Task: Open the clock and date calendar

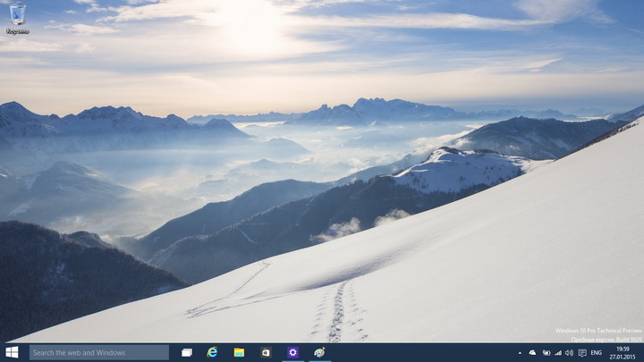Action: pyautogui.click(x=623, y=352)
